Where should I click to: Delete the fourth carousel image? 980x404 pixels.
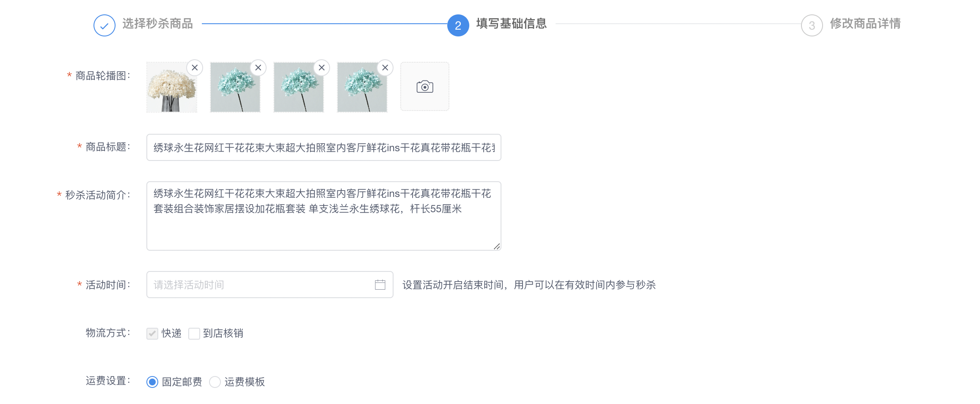click(x=385, y=68)
